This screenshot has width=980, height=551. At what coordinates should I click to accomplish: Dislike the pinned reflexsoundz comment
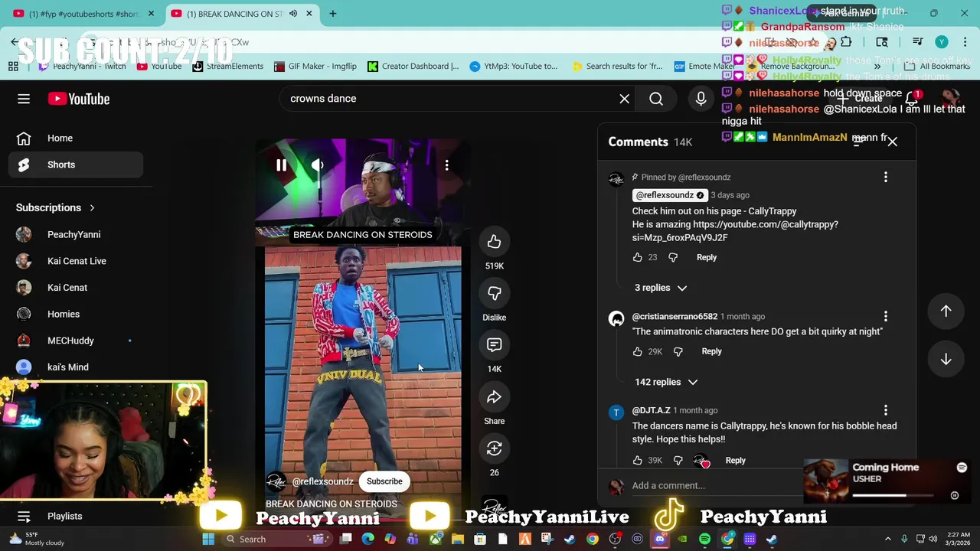click(673, 258)
